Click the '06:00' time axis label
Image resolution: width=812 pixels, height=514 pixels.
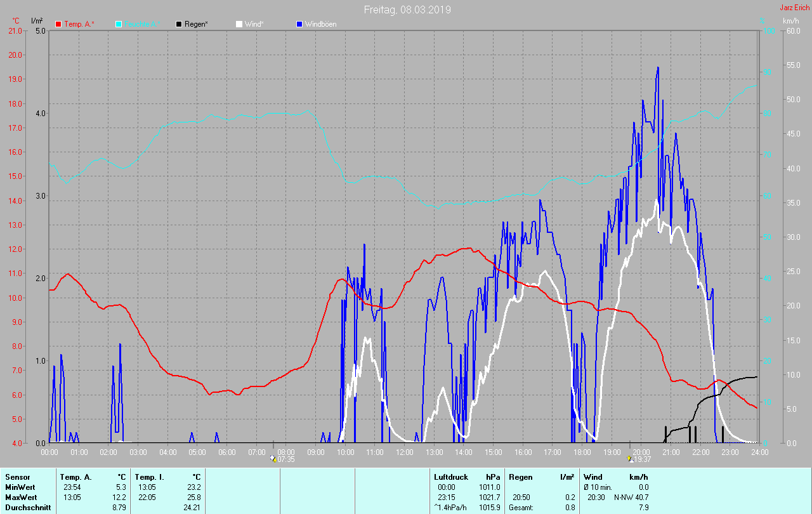pos(227,452)
